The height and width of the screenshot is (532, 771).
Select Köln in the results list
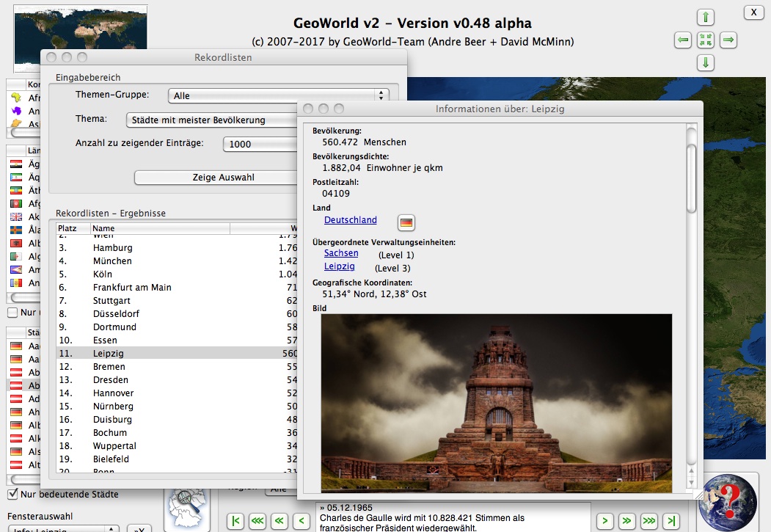[177, 274]
